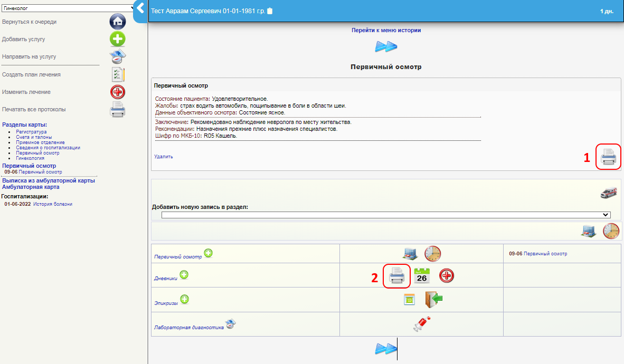This screenshot has height=364, width=624.
Task: Click the home icon to return to queue
Action: pos(117,22)
